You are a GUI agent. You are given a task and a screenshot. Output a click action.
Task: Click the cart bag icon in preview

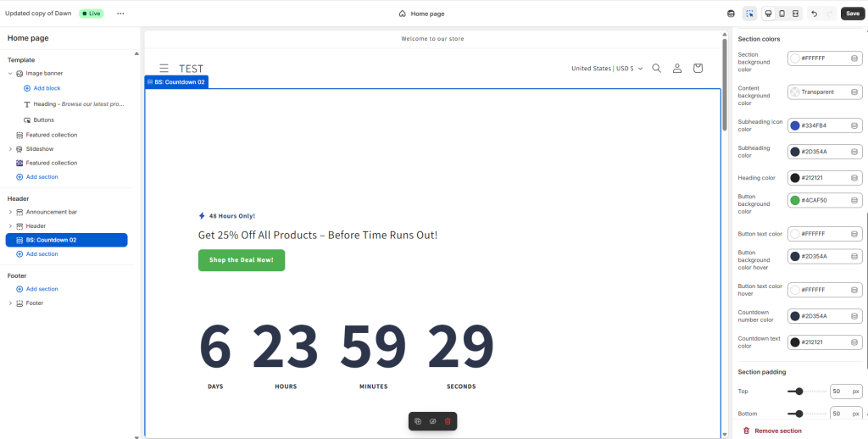pyautogui.click(x=698, y=69)
